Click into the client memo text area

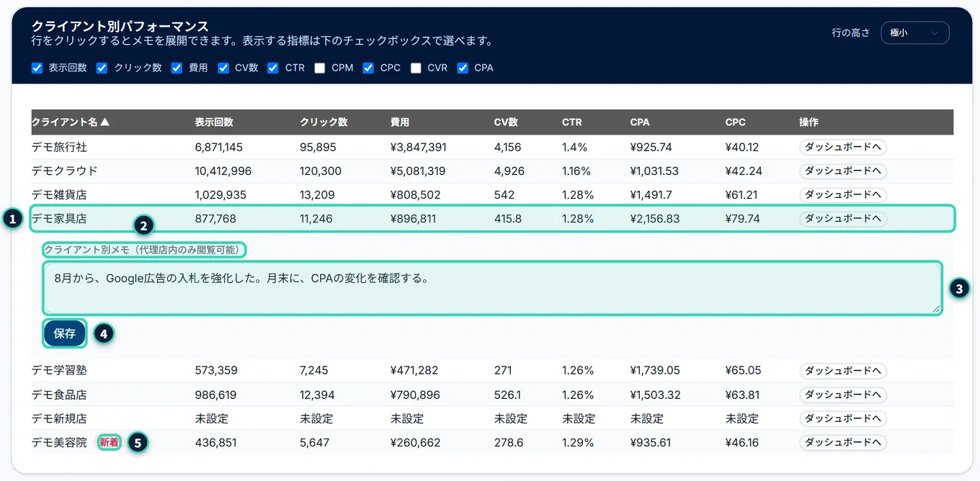(x=492, y=288)
